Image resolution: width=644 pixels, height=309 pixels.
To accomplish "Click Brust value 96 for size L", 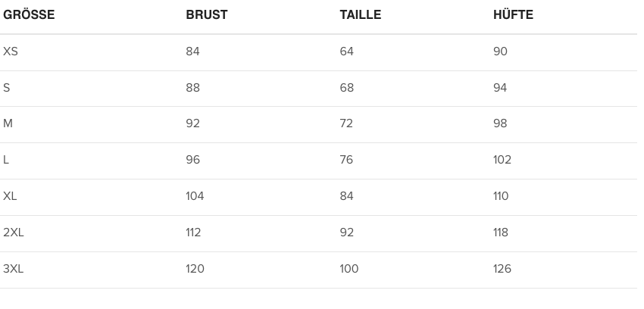I will click(193, 160).
